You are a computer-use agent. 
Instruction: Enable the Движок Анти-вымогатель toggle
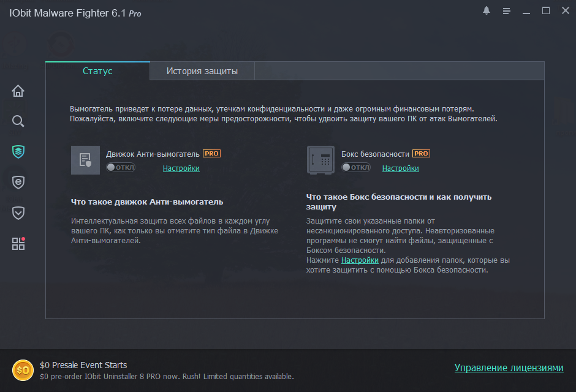click(x=121, y=167)
